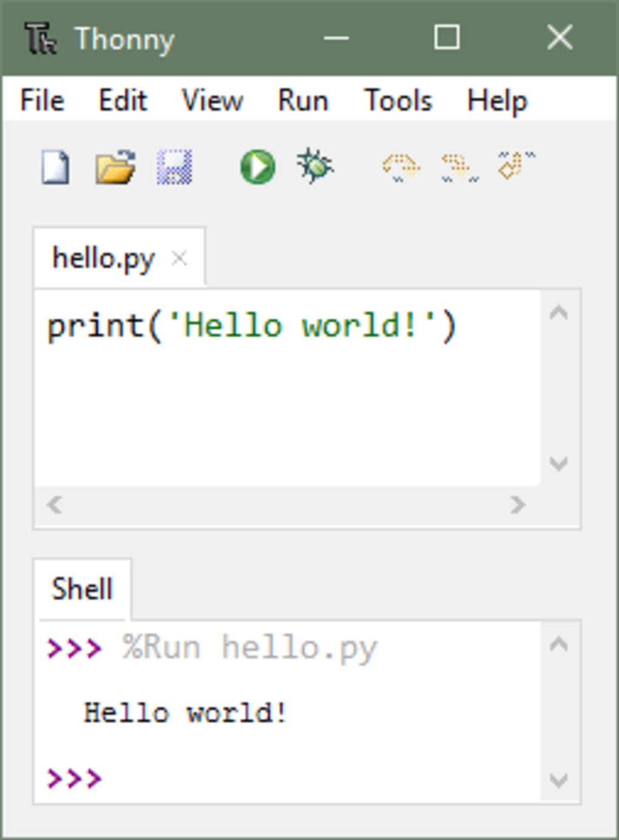Close the hello.py tab

tap(179, 259)
